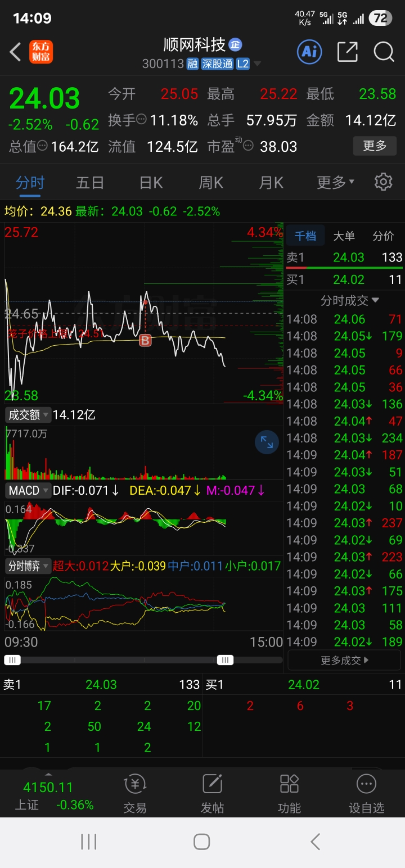Viewport: 405px width, 868px height.
Task: Tap 设自选 to add to watchlist
Action: pos(366,794)
